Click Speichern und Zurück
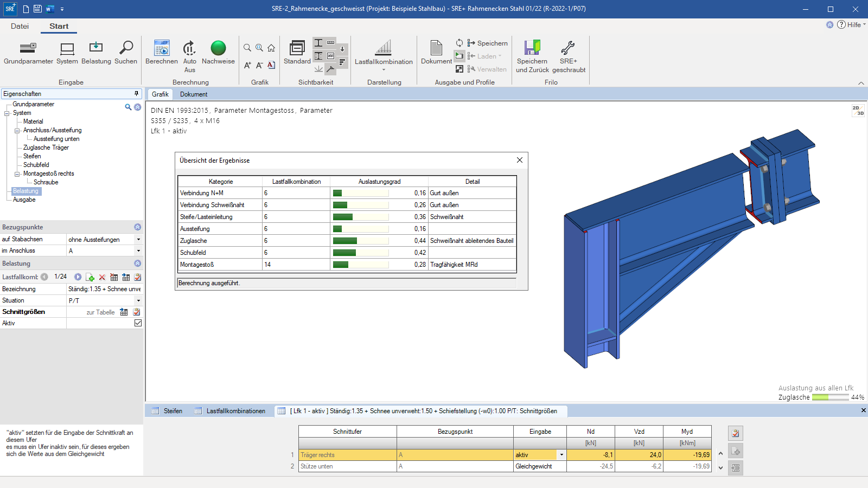The width and height of the screenshot is (868, 488). tap(532, 57)
